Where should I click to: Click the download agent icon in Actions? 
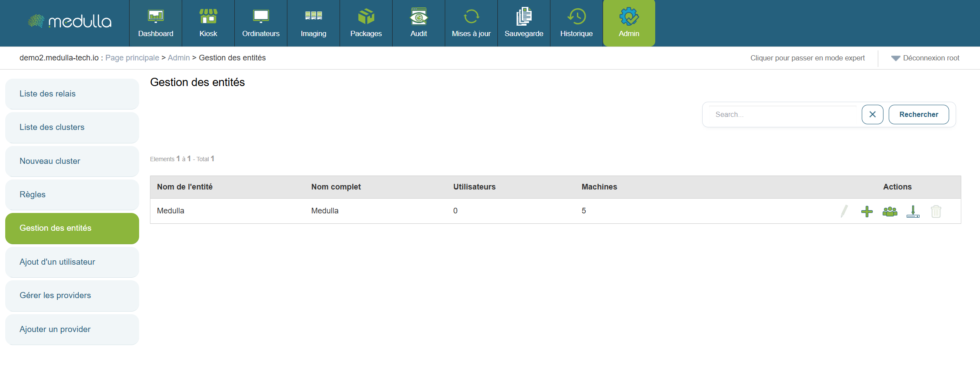click(x=913, y=211)
